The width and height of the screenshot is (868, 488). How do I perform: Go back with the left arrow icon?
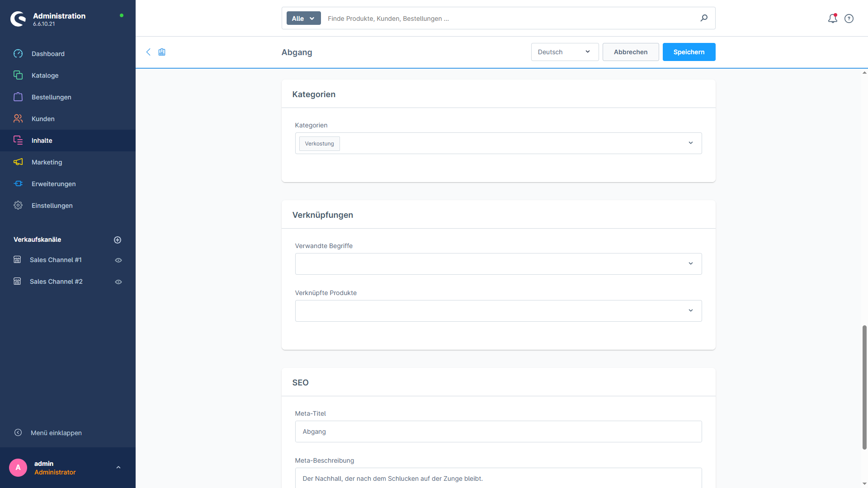click(148, 52)
